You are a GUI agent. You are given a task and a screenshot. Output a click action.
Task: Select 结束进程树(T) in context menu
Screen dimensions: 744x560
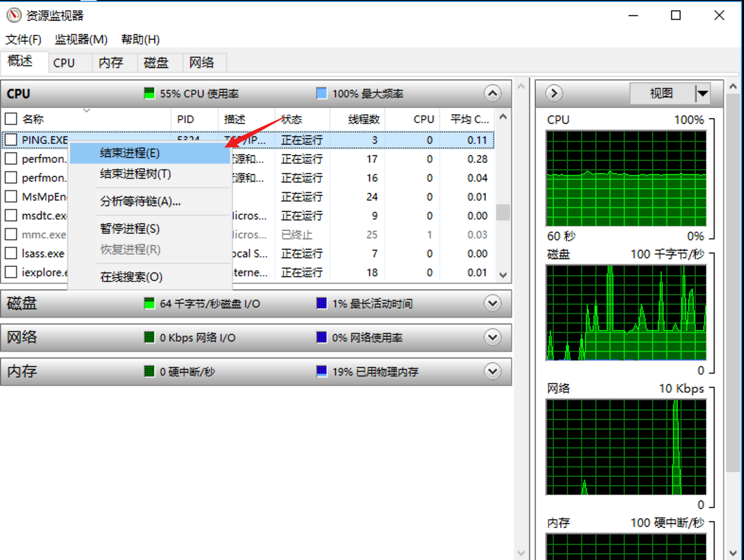150,174
